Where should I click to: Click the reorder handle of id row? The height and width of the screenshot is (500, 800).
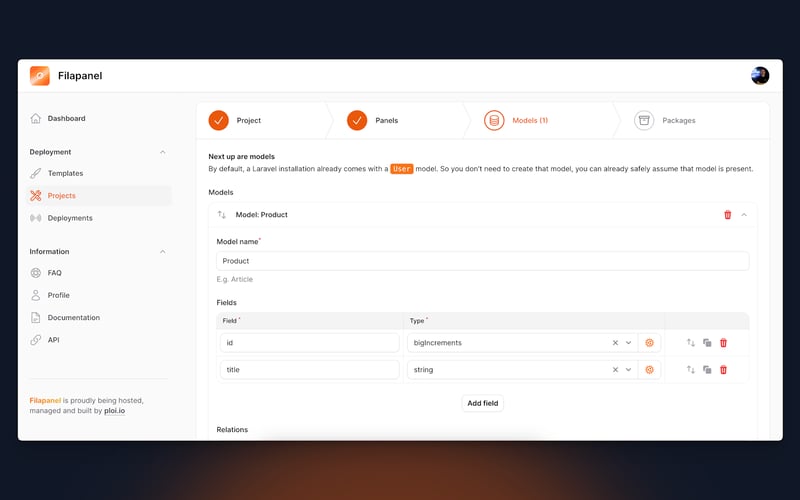(x=690, y=343)
